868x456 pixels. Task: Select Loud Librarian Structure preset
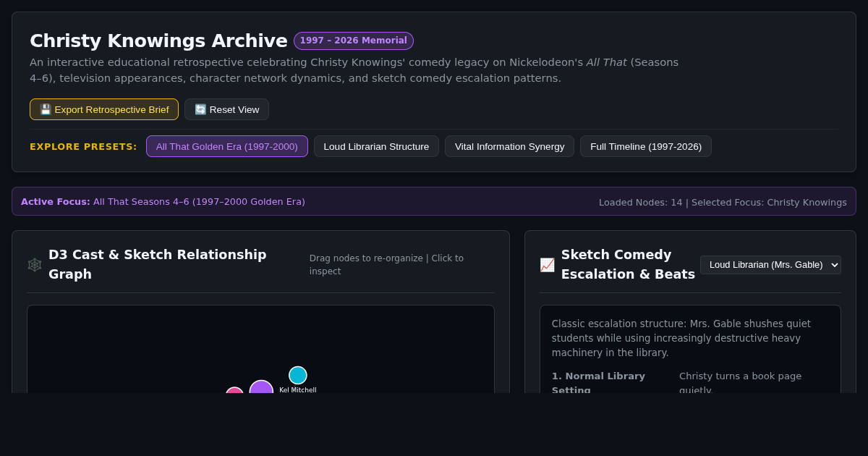tap(376, 146)
